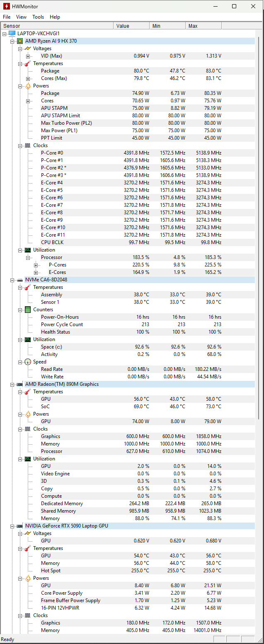
Task: Expand the E-Cores utilization entry
Action: pyautogui.click(x=36, y=272)
